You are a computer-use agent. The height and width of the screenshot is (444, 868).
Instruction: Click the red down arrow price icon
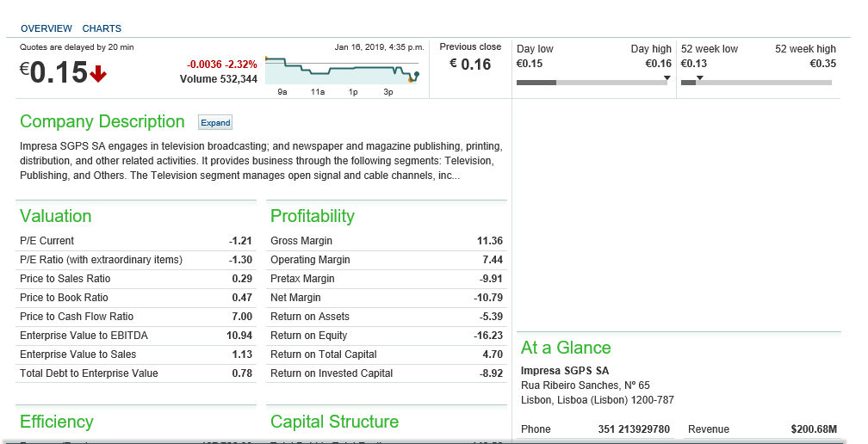click(98, 75)
